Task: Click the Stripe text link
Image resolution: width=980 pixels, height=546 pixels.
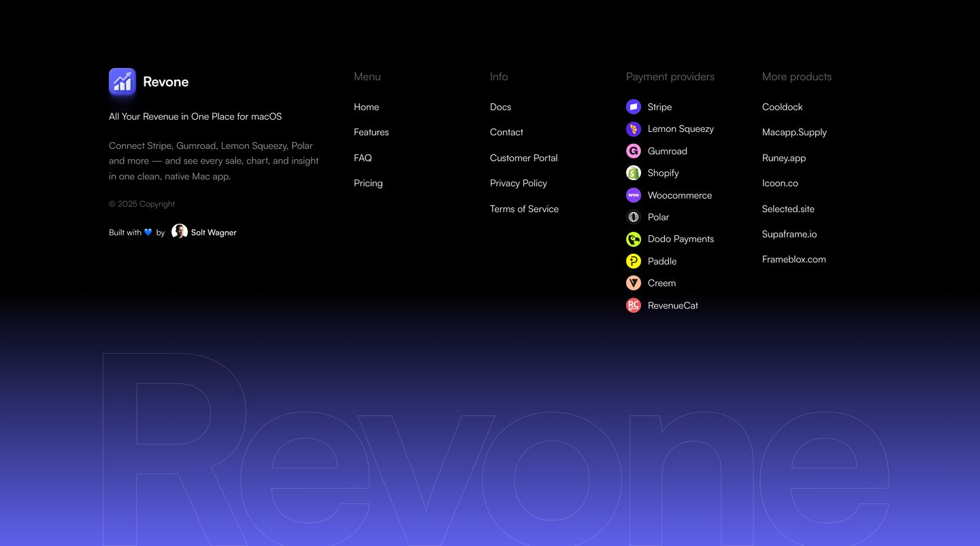Action: pos(659,107)
